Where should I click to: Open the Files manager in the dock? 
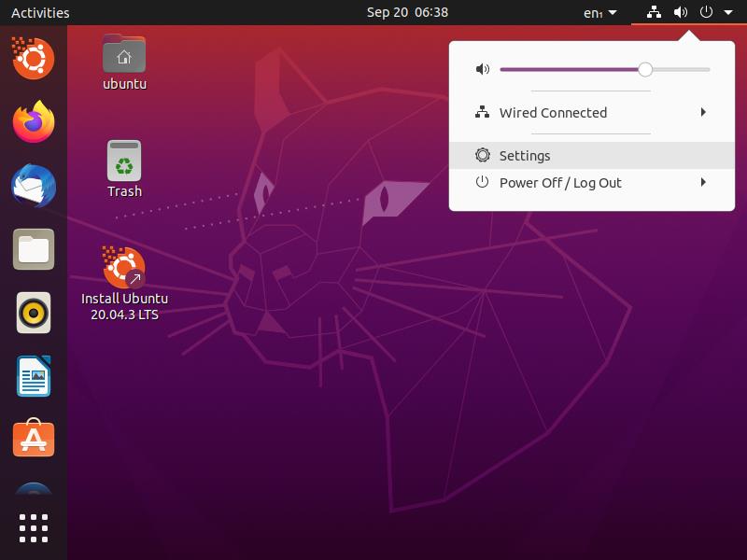click(34, 249)
